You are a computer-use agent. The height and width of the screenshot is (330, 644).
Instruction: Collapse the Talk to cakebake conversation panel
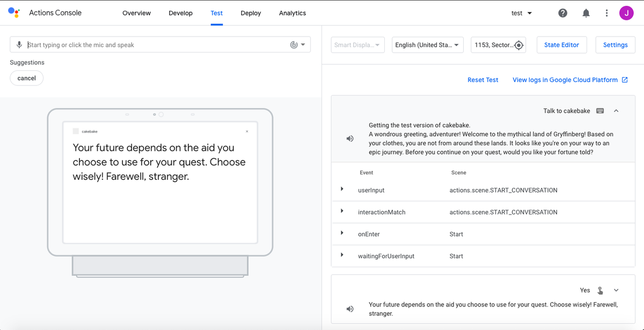click(616, 111)
